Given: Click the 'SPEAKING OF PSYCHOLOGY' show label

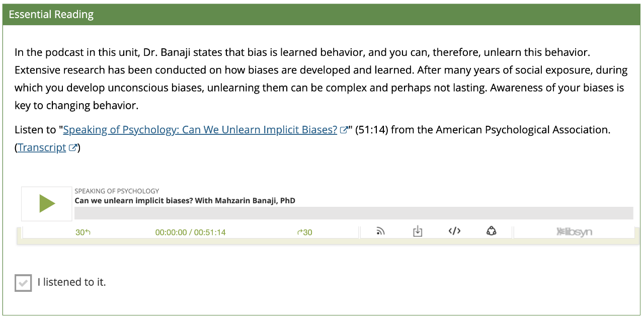Looking at the screenshot, I should [x=117, y=191].
